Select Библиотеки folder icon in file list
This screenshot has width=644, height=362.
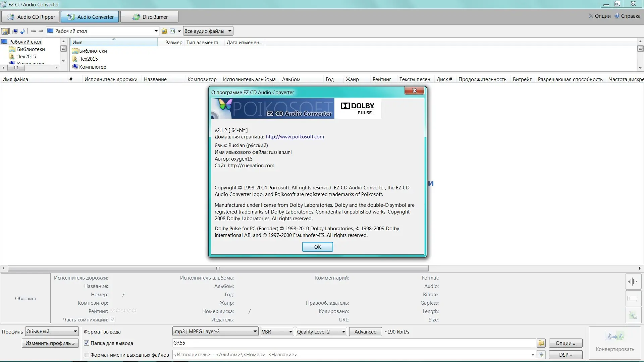point(75,51)
